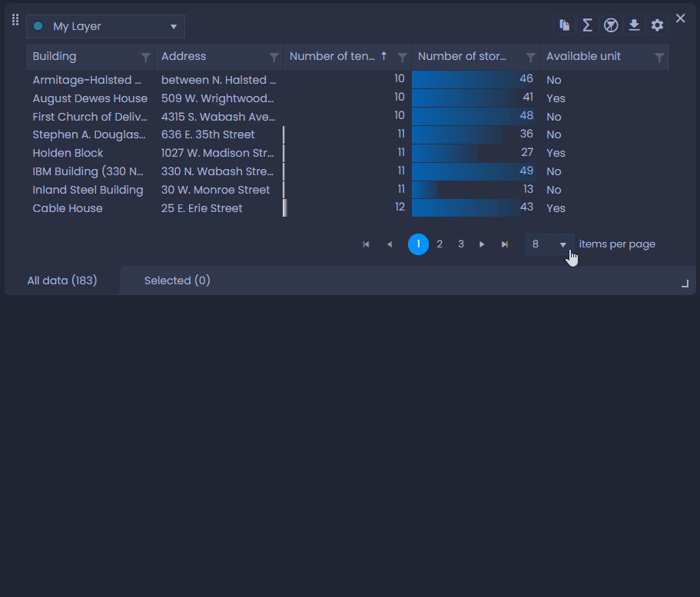This screenshot has height=597, width=700.
Task: Go to last page arrow
Action: (x=505, y=244)
